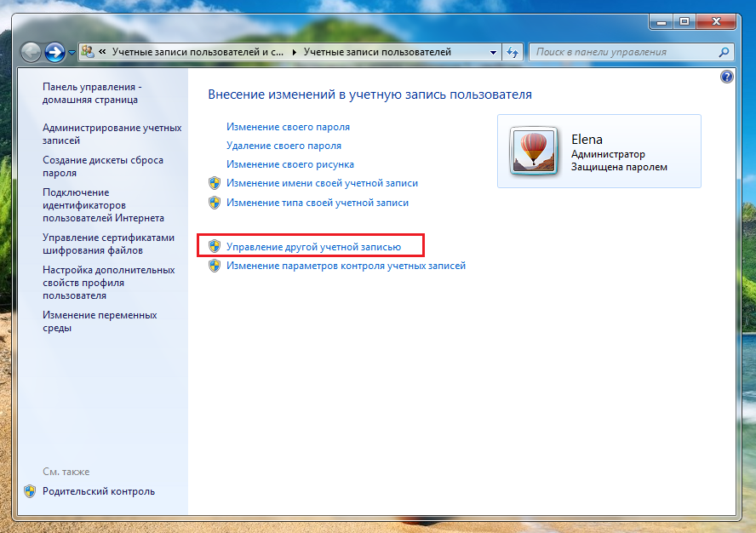Expand the breadcrumb arrow before "Учетные записи пользователей"

click(x=295, y=52)
